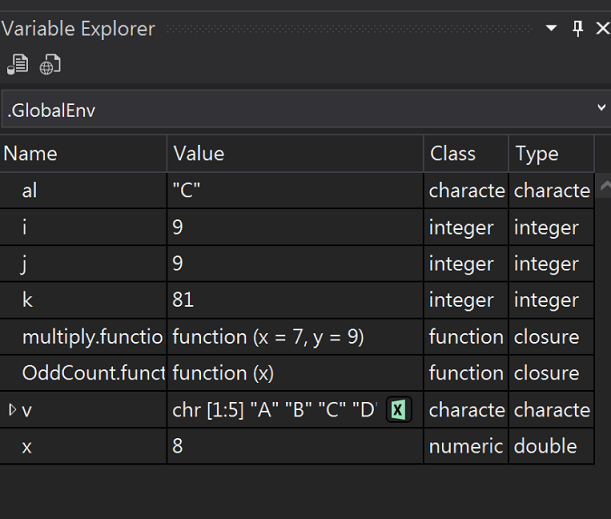
Task: Expand the v variable tree node
Action: pyautogui.click(x=12, y=410)
